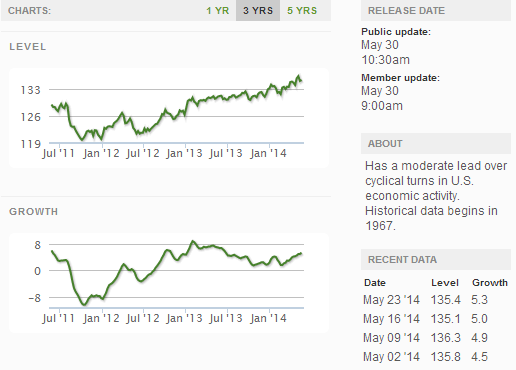Click Jan '13 label on LEVEL chart
516x370 pixels.
pyautogui.click(x=184, y=153)
